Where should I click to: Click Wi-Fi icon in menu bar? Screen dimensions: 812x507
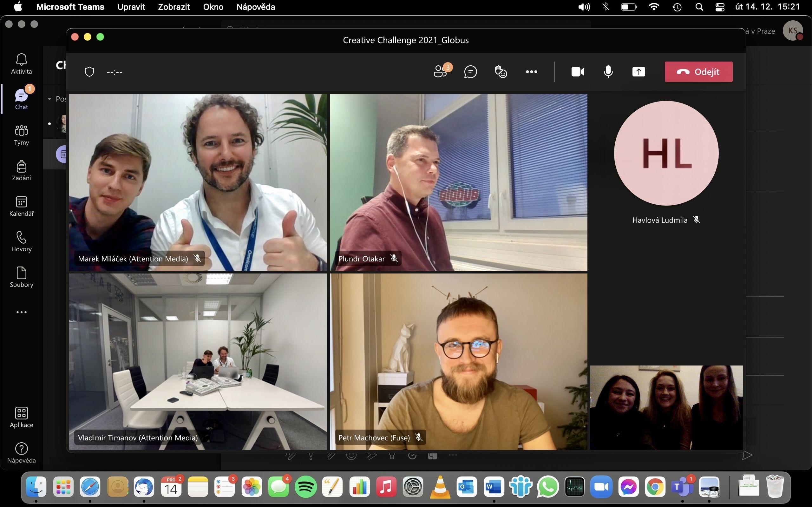tap(654, 7)
